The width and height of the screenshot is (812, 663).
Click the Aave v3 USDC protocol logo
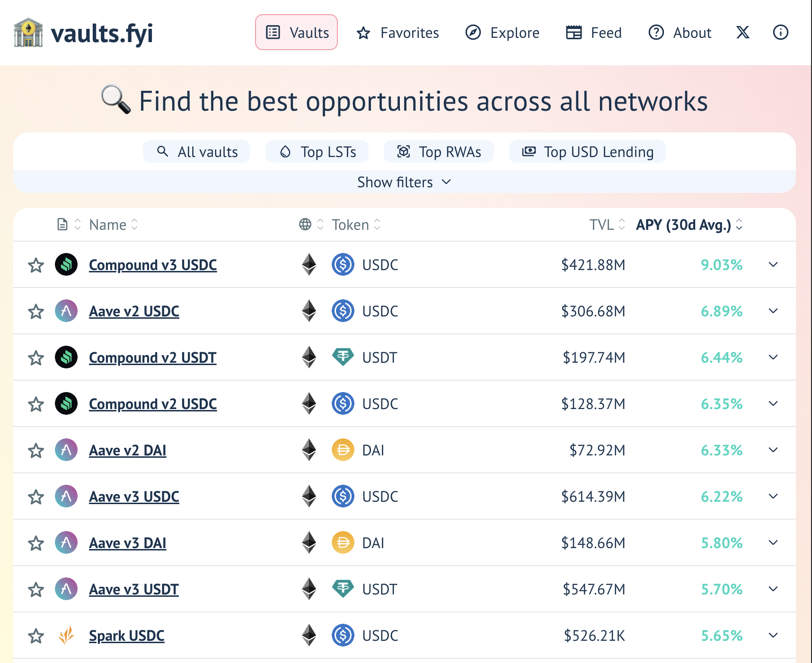coord(66,496)
